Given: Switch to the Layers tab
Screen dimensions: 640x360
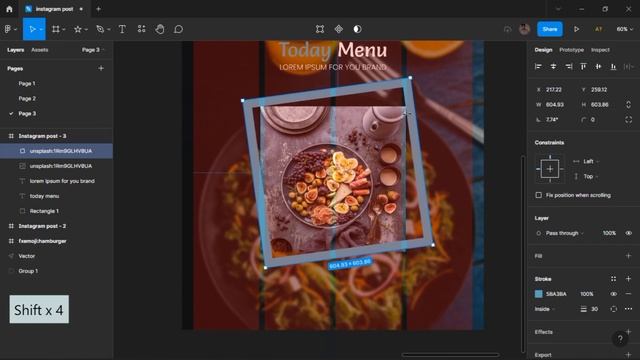Looking at the screenshot, I should point(16,50).
